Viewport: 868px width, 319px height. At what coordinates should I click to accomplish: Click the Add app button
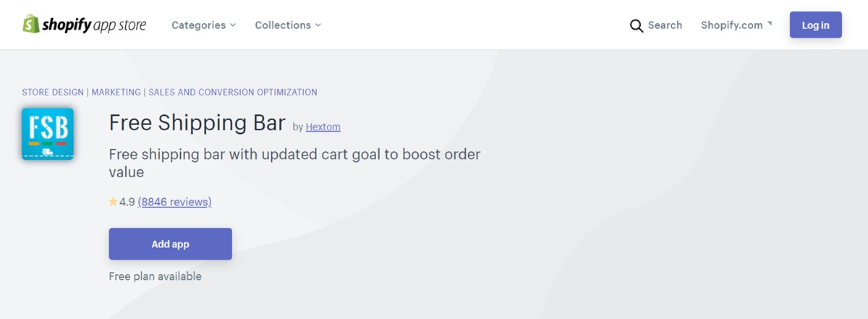171,244
